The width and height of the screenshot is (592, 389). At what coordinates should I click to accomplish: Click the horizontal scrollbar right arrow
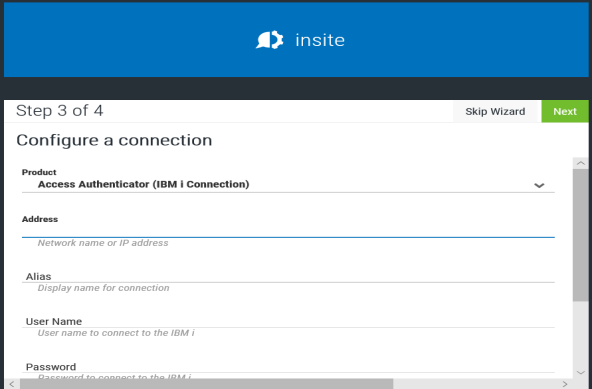coord(565,384)
